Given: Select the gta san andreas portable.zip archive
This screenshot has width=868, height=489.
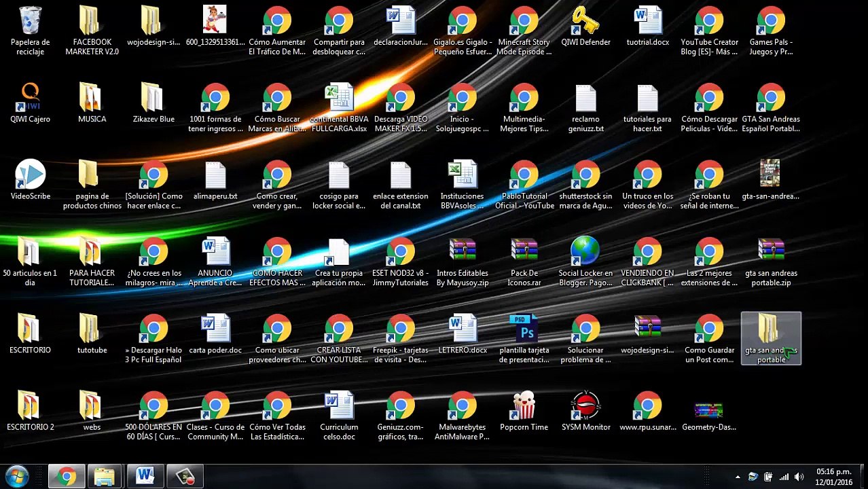Looking at the screenshot, I should (771, 252).
